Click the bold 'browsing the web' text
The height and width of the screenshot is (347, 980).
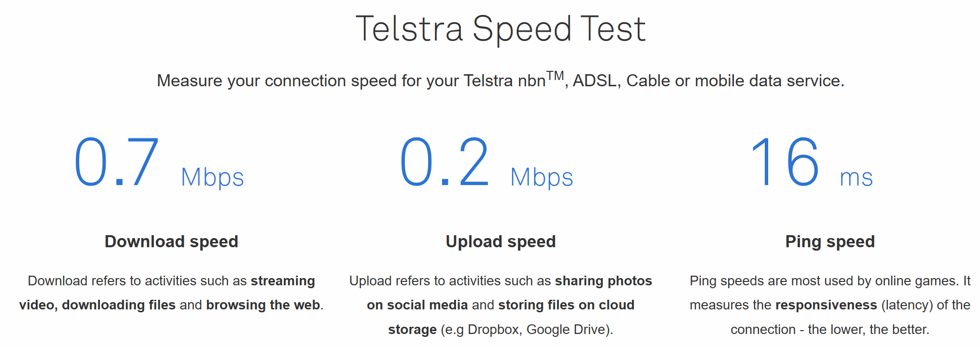point(263,305)
